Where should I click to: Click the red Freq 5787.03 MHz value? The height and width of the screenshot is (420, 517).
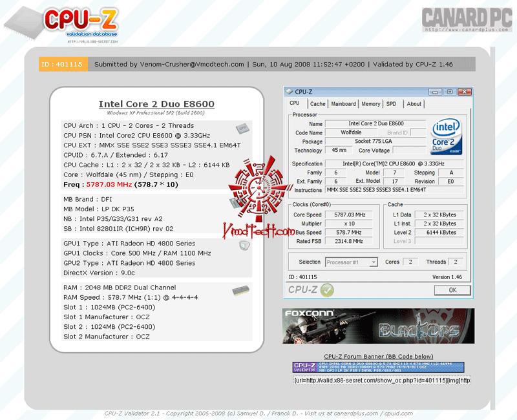pos(109,185)
